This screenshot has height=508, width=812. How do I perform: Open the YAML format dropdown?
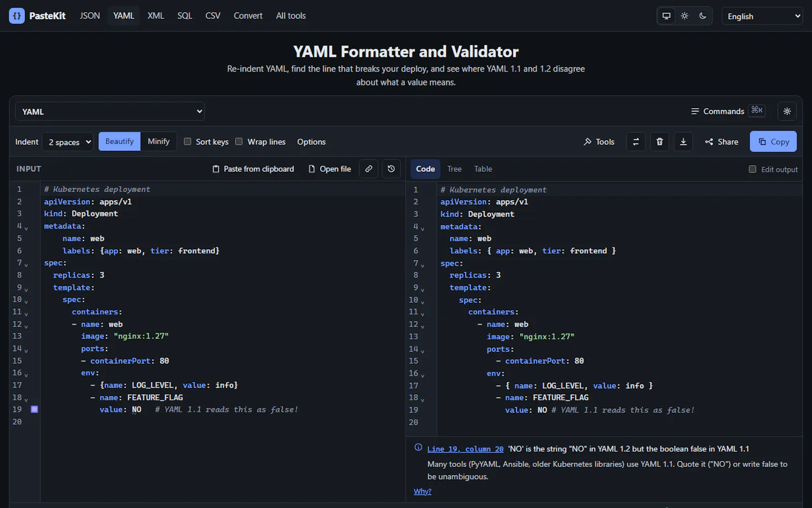click(110, 111)
